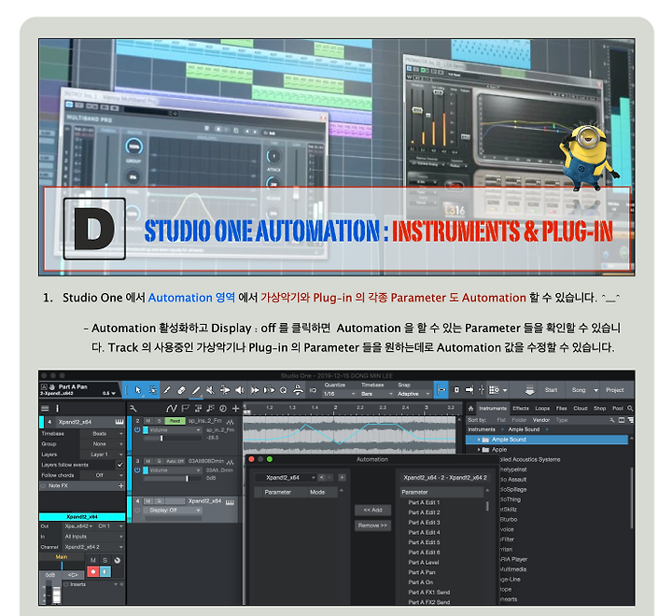The image size is (672, 616).
Task: Switch to Project page
Action: [614, 390]
